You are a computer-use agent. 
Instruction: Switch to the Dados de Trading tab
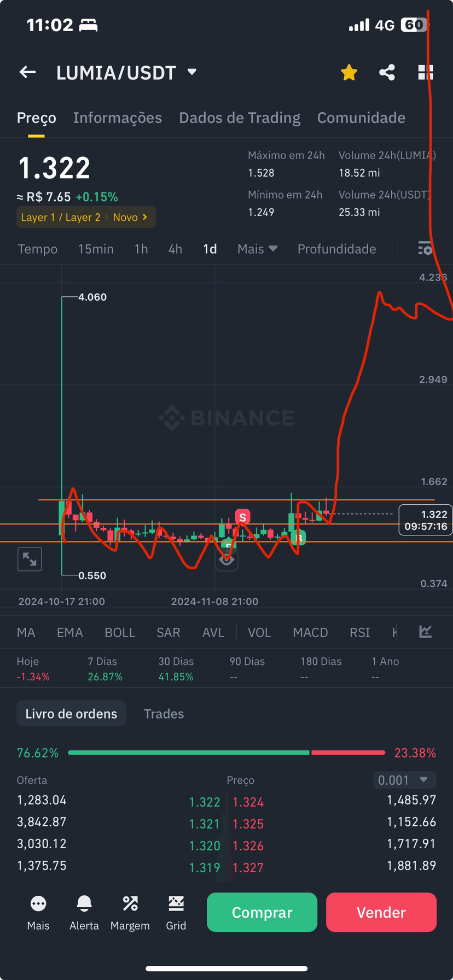pyautogui.click(x=240, y=118)
